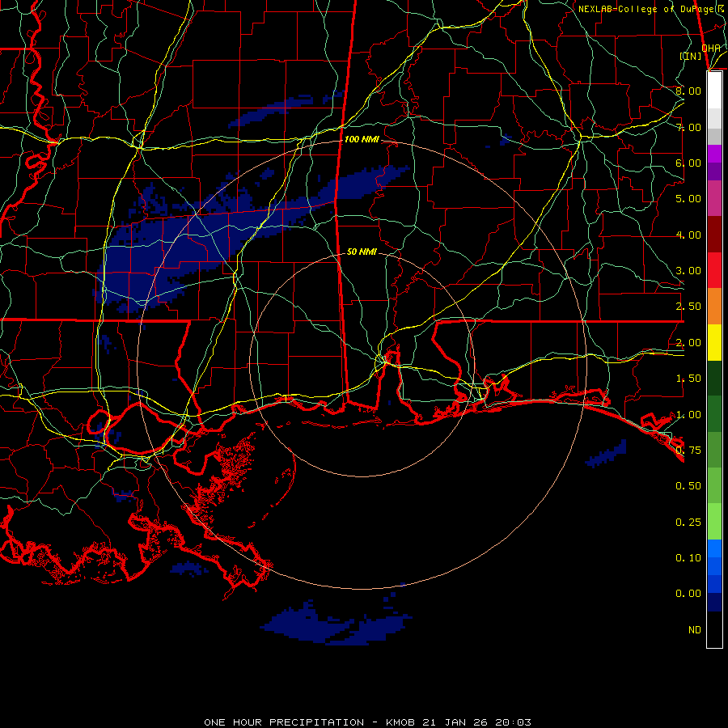
Task: Select the white swatch at legend top
Action: pyautogui.click(x=714, y=91)
